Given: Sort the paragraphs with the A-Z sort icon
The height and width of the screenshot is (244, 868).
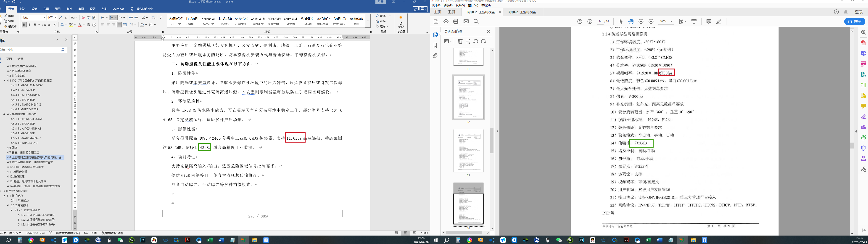Looking at the screenshot, I should click(x=154, y=18).
